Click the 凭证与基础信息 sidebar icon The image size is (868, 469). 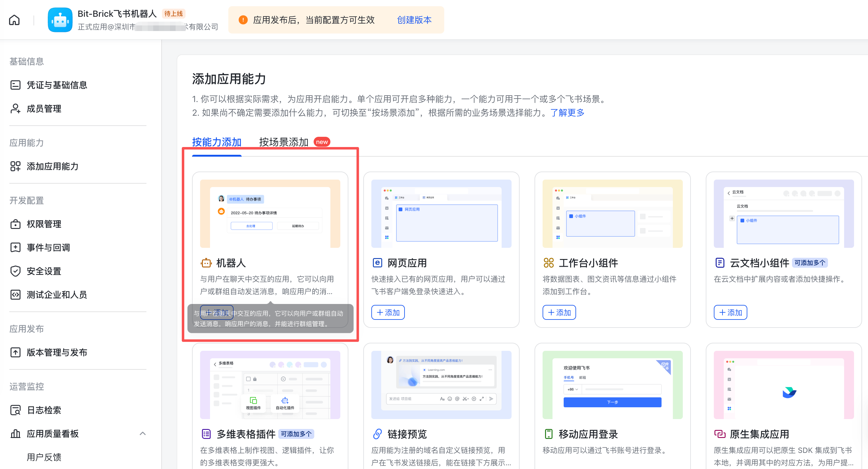pos(16,85)
